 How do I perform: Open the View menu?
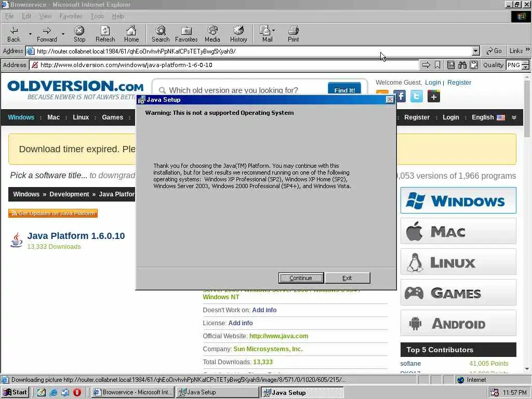pos(45,16)
